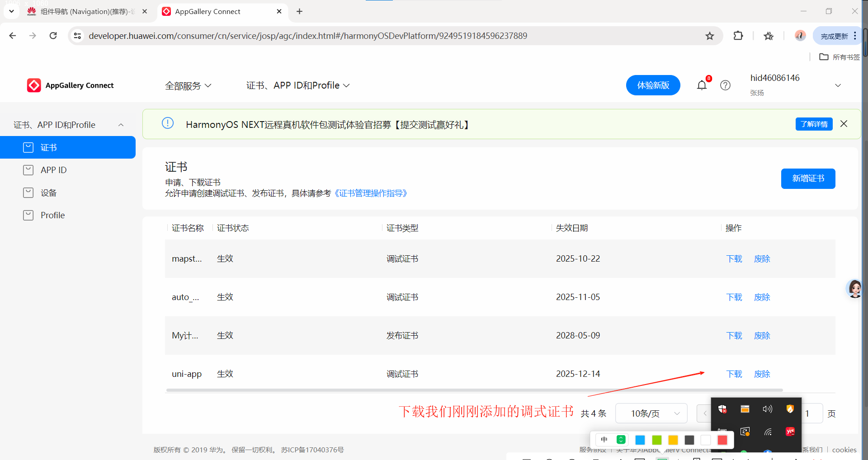Image resolution: width=868 pixels, height=460 pixels.
Task: Click the table horizontal scrollbar
Action: tap(474, 390)
